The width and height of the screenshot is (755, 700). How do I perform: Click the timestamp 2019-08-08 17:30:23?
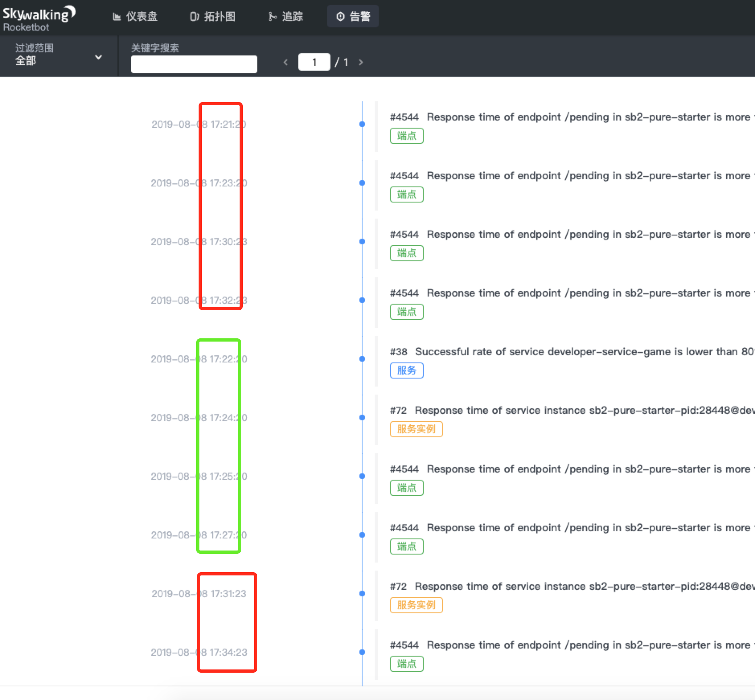199,242
